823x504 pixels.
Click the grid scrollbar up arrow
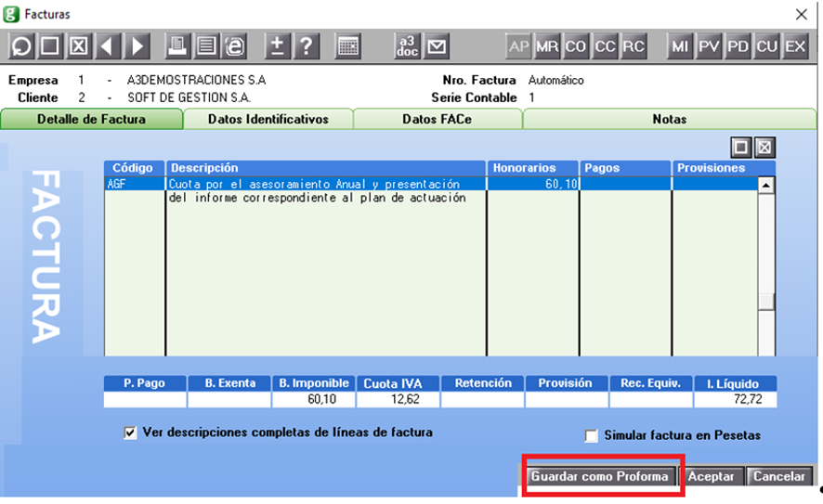(x=766, y=185)
